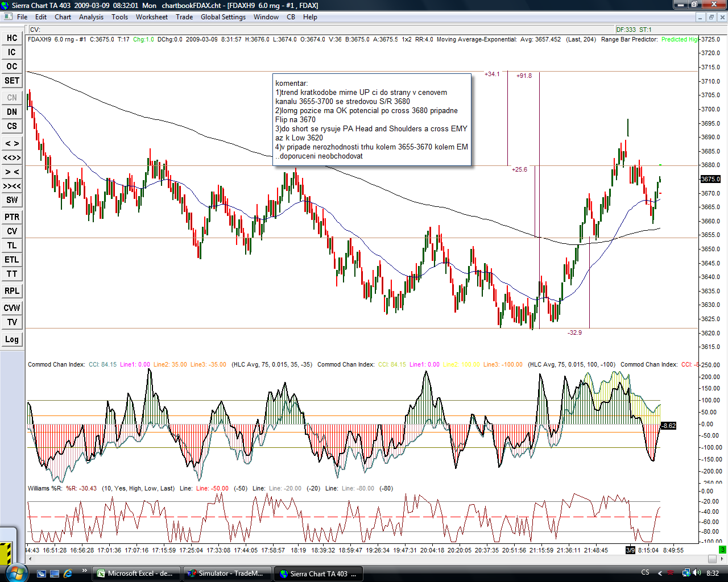
Task: Open the Window menu
Action: coord(266,17)
